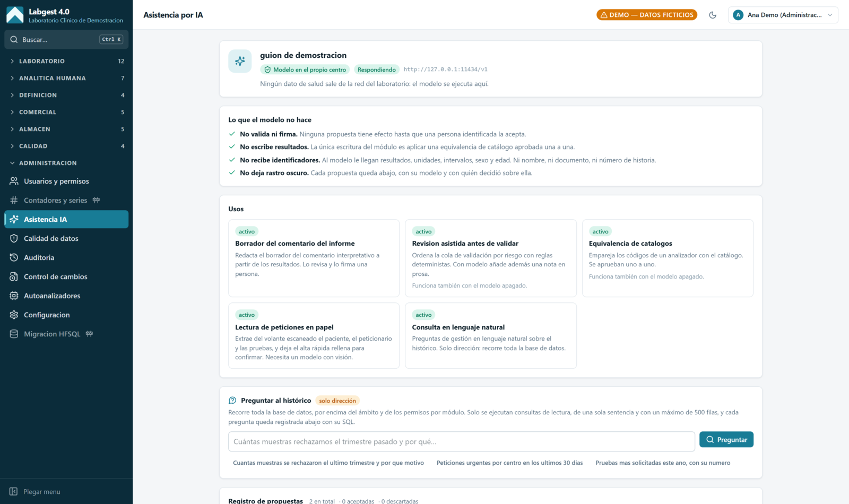Click the Preguntar al histórico question icon
This screenshot has height=504, width=849.
tap(232, 401)
